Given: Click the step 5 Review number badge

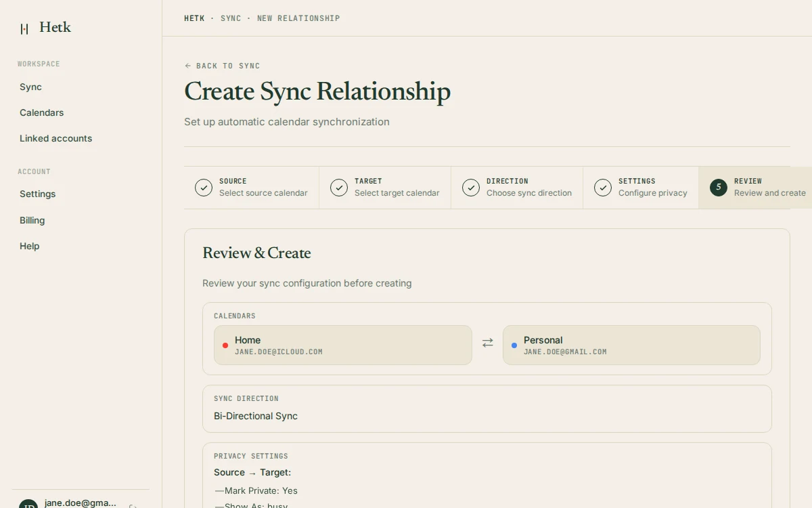Looking at the screenshot, I should pos(719,188).
